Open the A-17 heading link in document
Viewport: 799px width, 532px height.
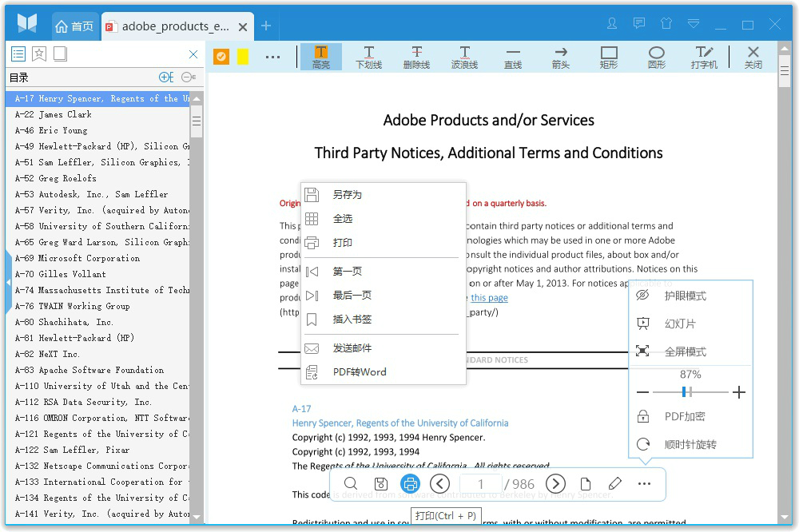coord(301,409)
